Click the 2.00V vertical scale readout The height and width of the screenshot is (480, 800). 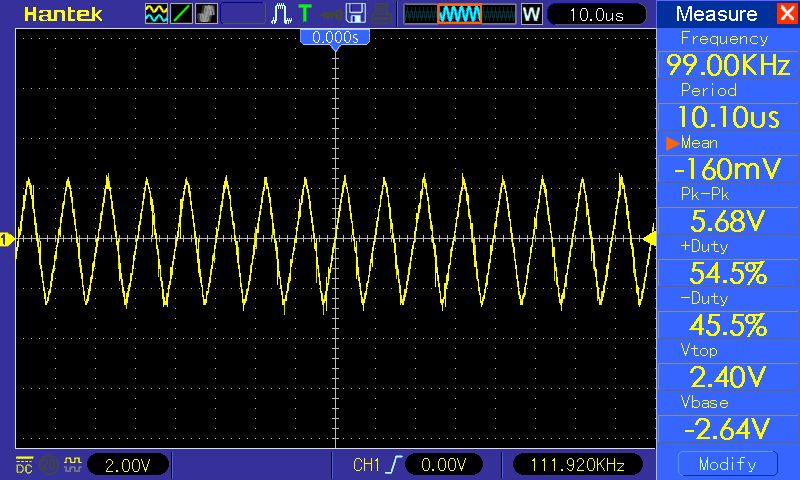pos(128,465)
